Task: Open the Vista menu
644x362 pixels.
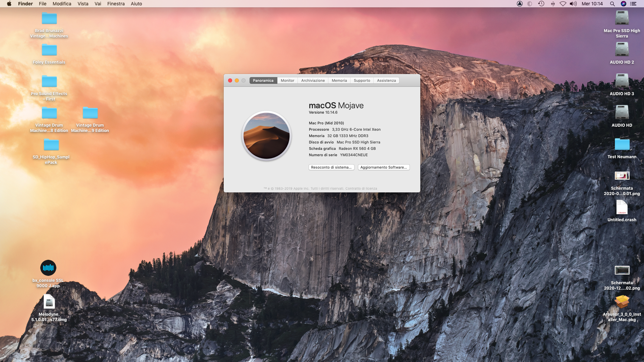Action: [83, 4]
